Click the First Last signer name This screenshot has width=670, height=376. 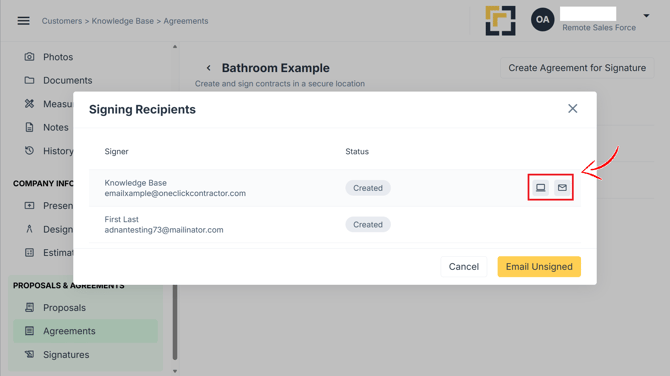coord(121,219)
